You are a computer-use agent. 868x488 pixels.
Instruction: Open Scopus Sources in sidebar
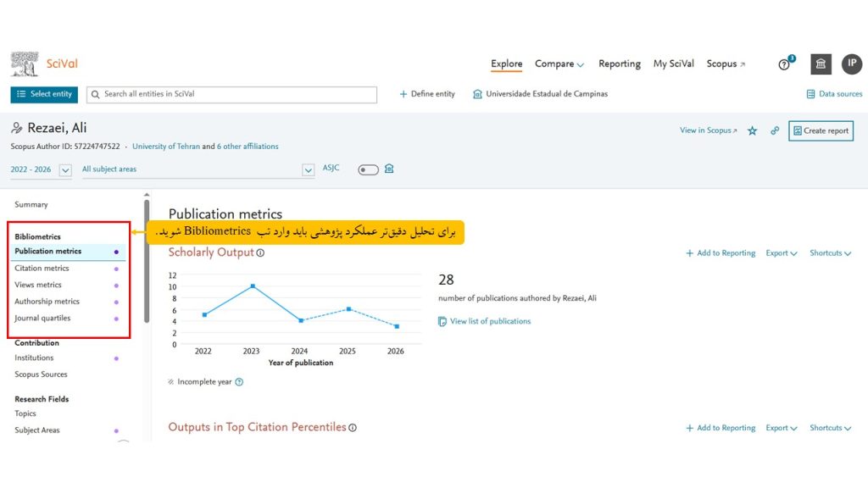[x=41, y=374]
